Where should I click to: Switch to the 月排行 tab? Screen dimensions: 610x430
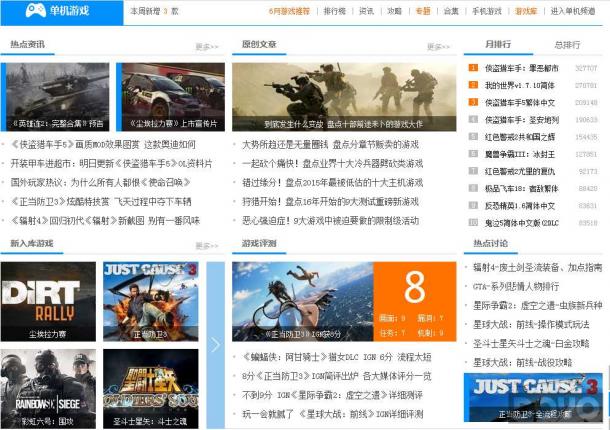pyautogui.click(x=498, y=44)
